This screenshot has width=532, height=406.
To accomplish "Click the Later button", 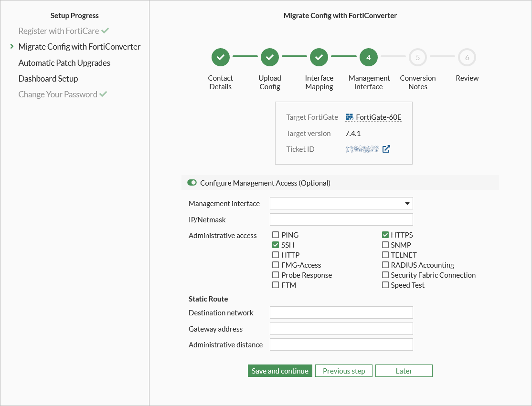I will pyautogui.click(x=404, y=371).
